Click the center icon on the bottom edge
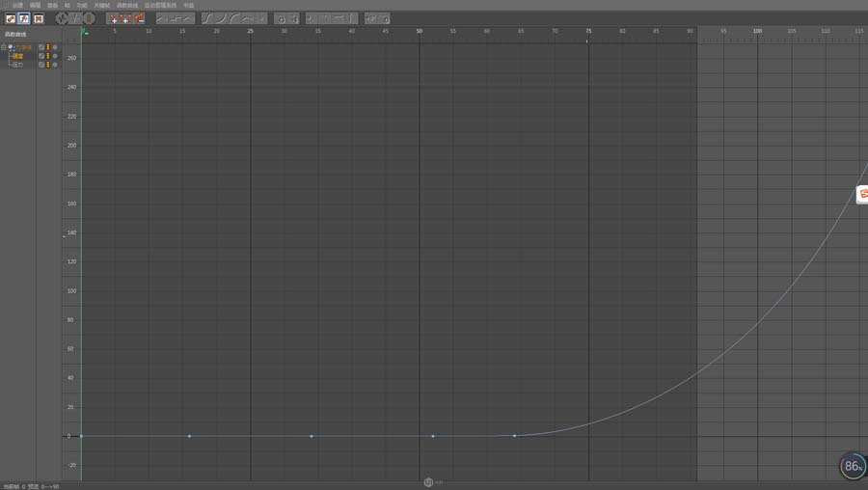The height and width of the screenshot is (490, 868). (x=428, y=482)
